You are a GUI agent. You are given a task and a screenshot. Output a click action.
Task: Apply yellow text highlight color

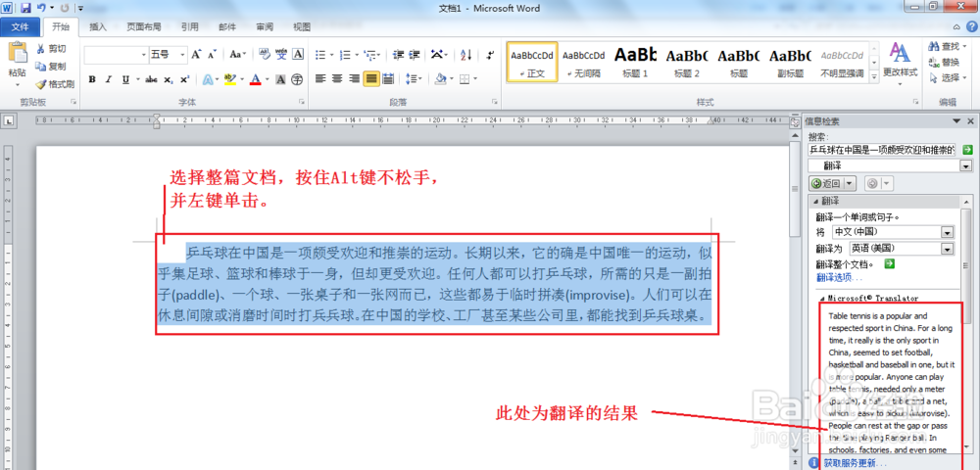[228, 79]
